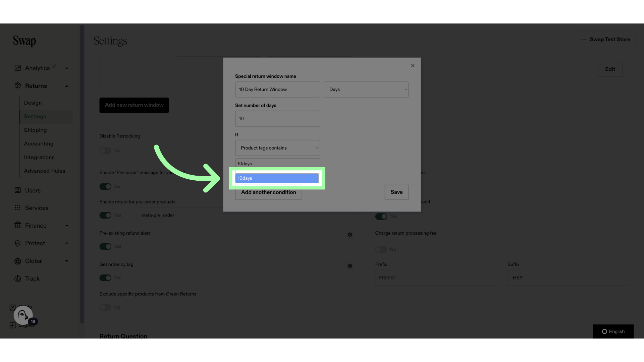Click the Global globe icon
644x362 pixels.
pos(18,261)
